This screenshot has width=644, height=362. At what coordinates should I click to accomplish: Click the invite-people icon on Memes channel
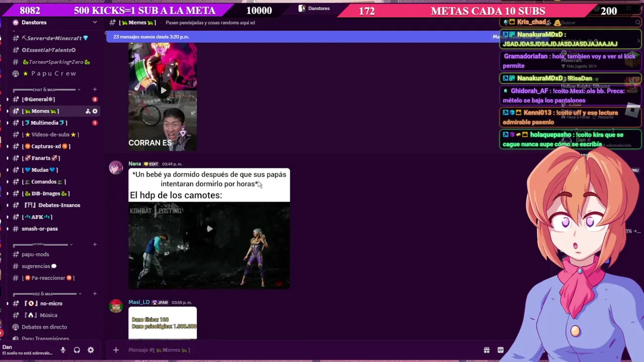point(88,111)
